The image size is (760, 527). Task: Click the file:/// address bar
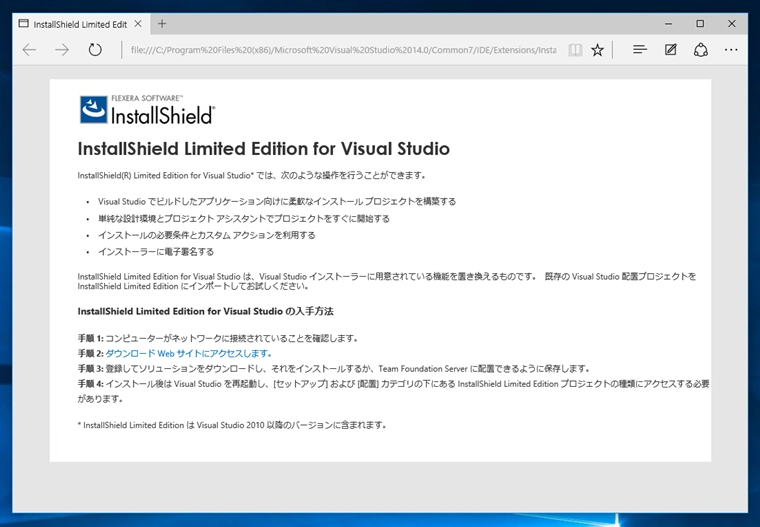click(x=343, y=50)
